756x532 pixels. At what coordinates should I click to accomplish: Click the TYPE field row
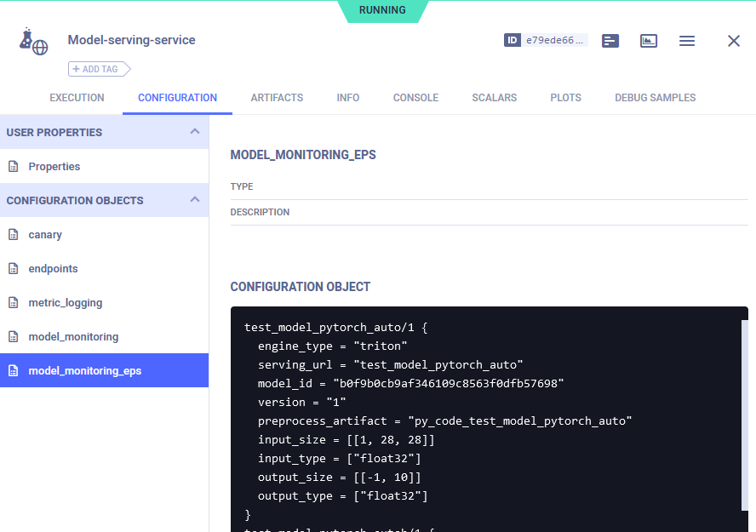pyautogui.click(x=489, y=187)
